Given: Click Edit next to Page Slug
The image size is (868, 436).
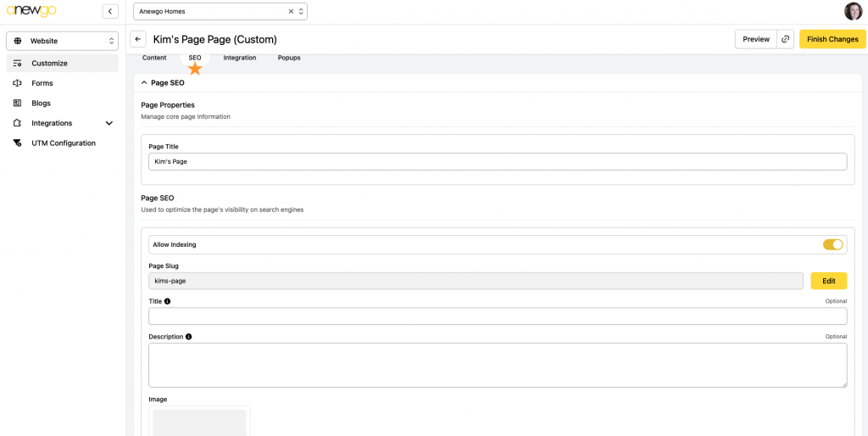Looking at the screenshot, I should [x=829, y=281].
